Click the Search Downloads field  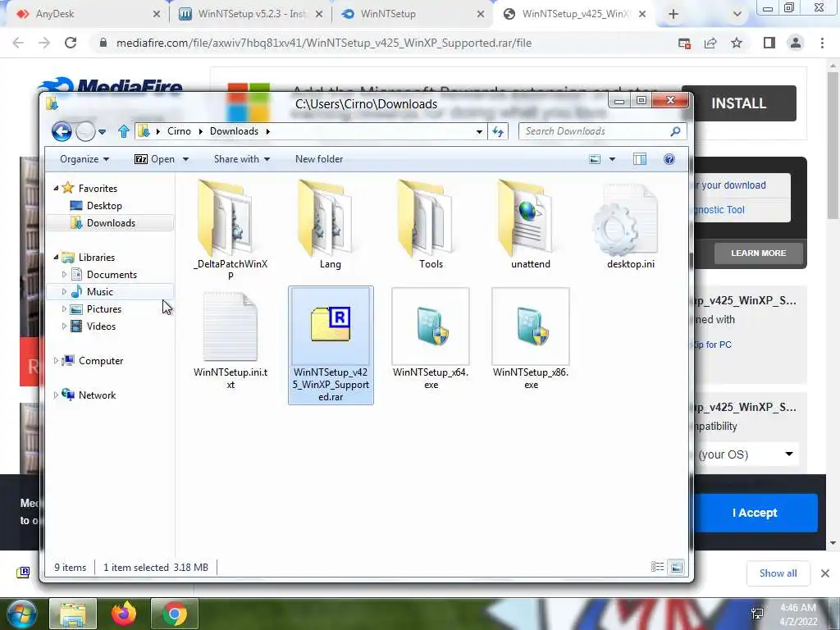point(603,131)
